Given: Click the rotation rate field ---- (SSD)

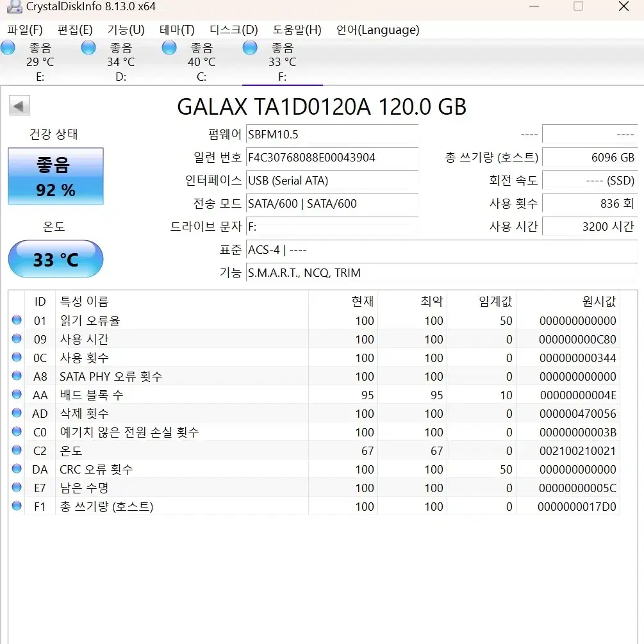Looking at the screenshot, I should [x=590, y=180].
